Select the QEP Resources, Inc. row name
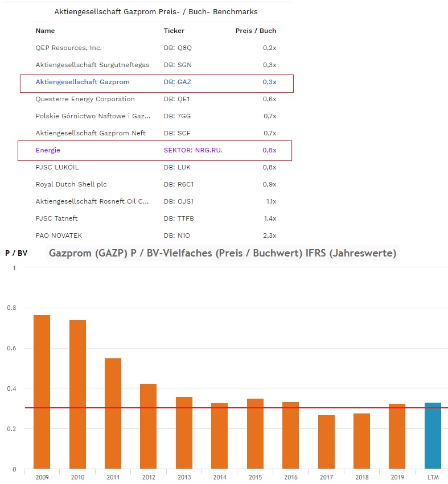The width and height of the screenshot is (448, 484). 68,48
